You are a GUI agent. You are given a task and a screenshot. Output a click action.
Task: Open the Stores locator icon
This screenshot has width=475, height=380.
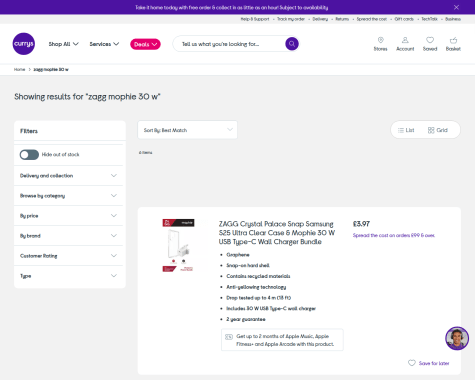380,44
